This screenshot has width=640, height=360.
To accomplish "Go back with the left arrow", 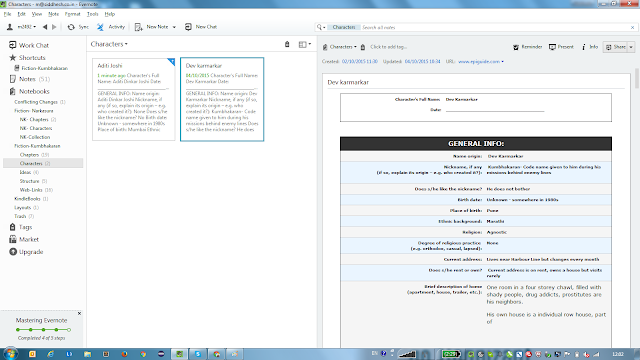I will tap(45, 27).
